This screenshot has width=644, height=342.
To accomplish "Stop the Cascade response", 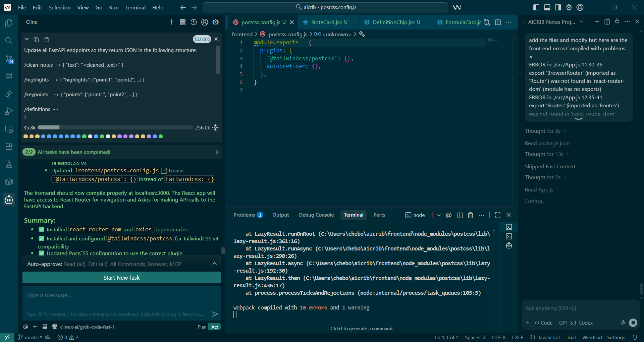I will tap(633, 323).
